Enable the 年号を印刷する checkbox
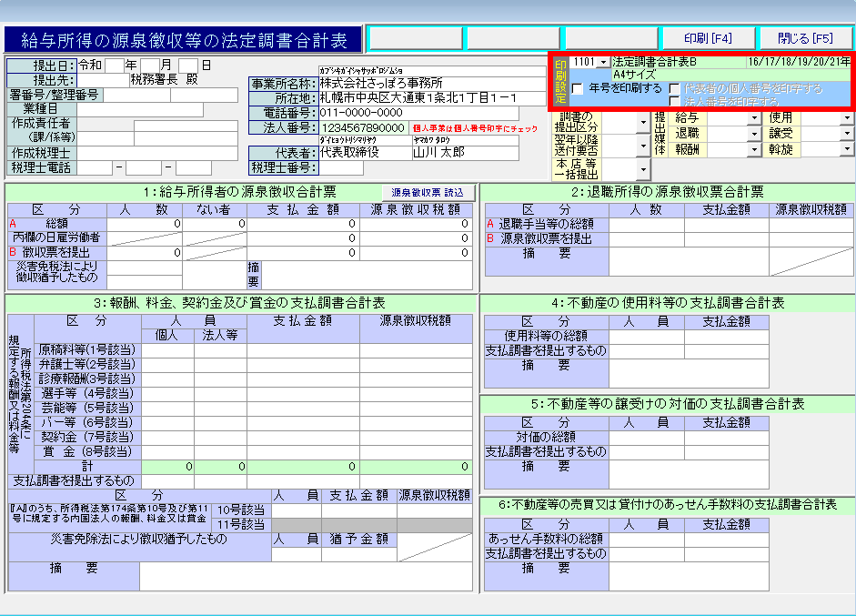Image resolution: width=856 pixels, height=616 pixels. tap(578, 89)
